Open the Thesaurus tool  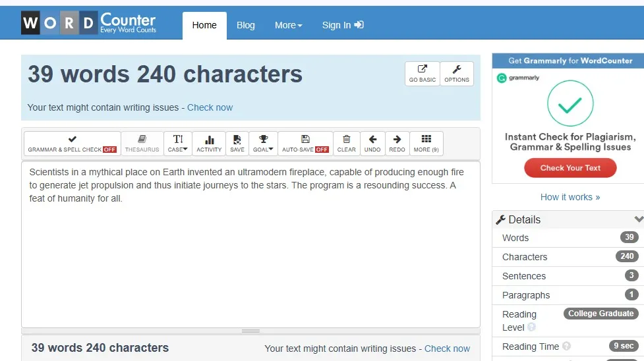(x=142, y=144)
